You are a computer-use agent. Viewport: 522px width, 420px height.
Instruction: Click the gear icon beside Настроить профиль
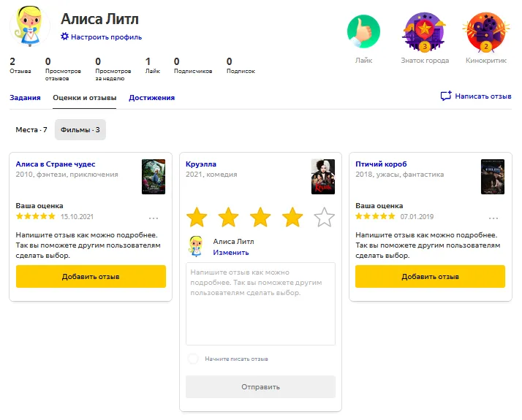point(64,37)
